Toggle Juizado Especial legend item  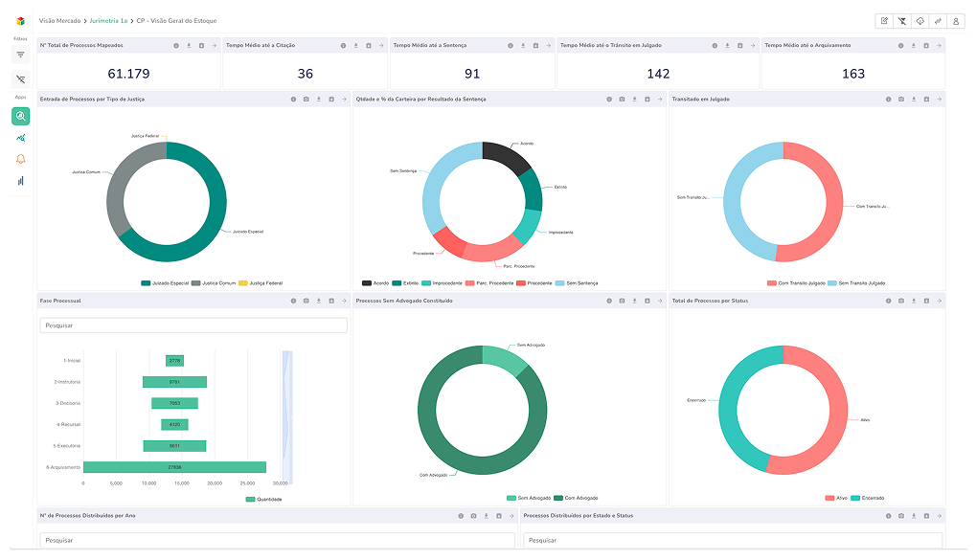click(165, 283)
